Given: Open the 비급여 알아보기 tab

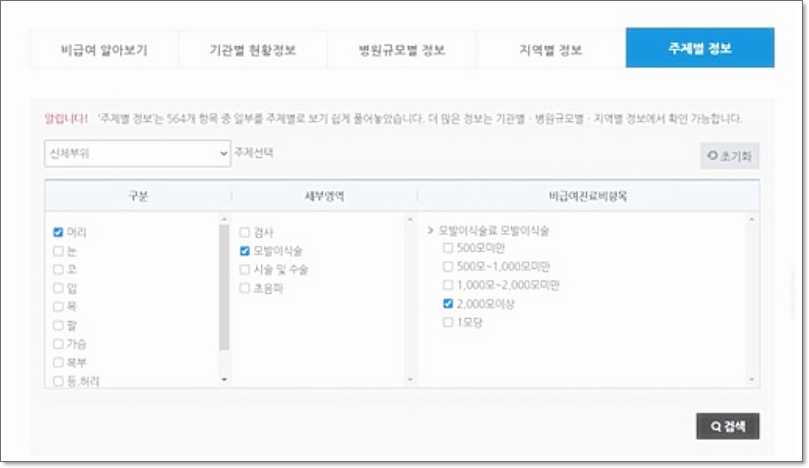Looking at the screenshot, I should click(x=104, y=49).
